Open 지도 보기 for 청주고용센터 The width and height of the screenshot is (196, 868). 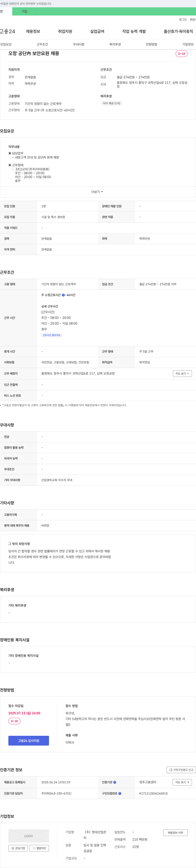(x=182, y=783)
